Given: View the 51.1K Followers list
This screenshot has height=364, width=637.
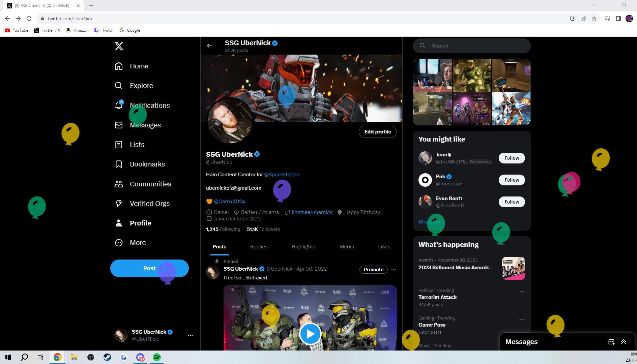Looking at the screenshot, I should tap(263, 229).
